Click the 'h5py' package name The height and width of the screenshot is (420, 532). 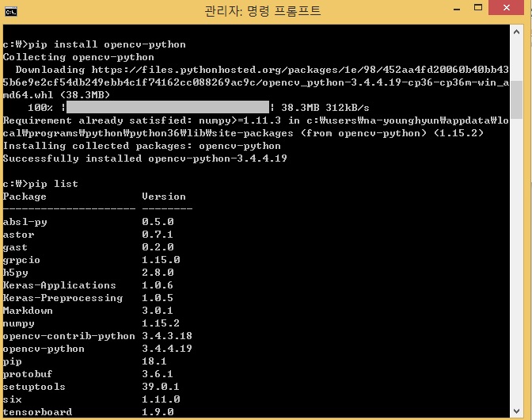(x=15, y=273)
